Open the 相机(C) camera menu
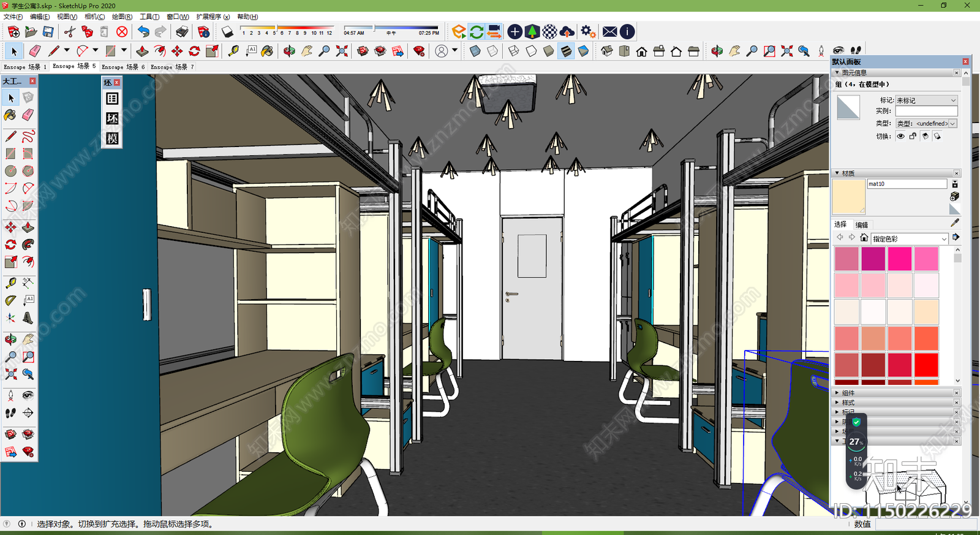The height and width of the screenshot is (535, 980). (x=94, y=17)
